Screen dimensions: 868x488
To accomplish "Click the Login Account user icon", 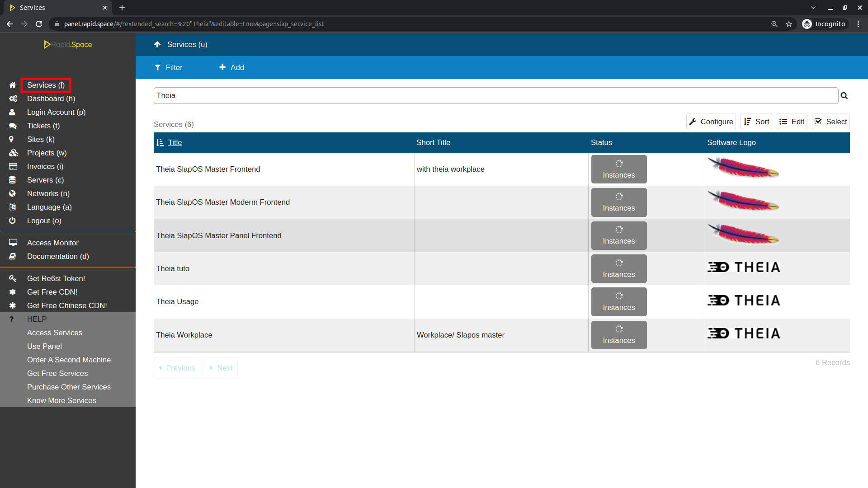I will [12, 112].
